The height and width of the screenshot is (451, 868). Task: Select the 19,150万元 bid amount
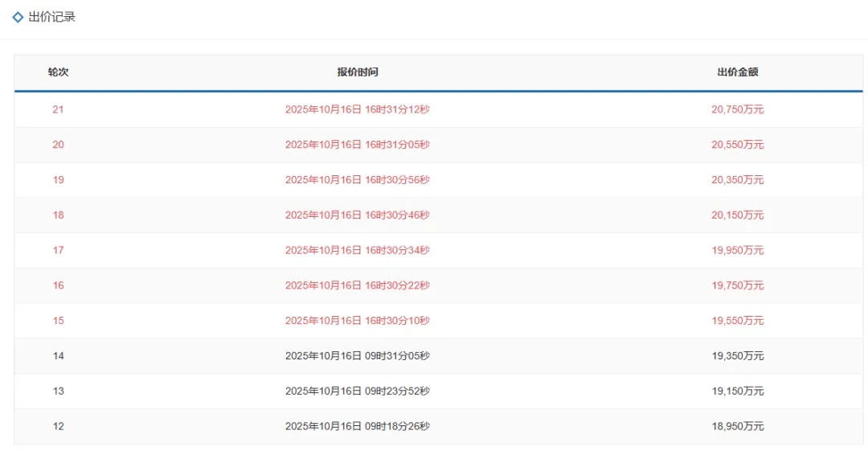737,392
